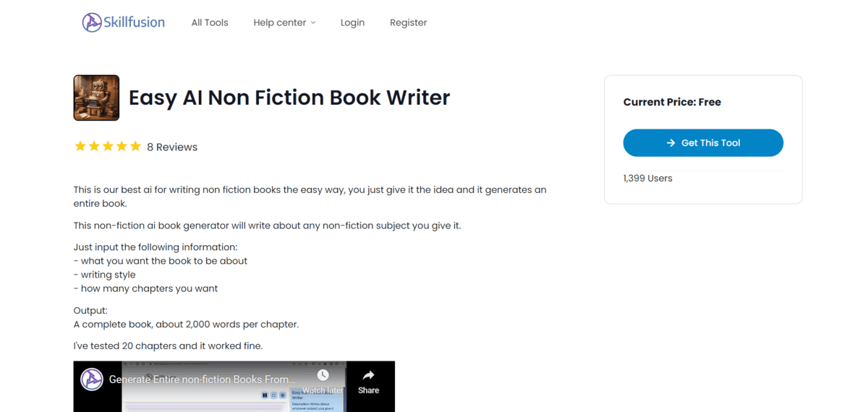Expand the Help center dropdown chevron
The height and width of the screenshot is (412, 868).
313,23
